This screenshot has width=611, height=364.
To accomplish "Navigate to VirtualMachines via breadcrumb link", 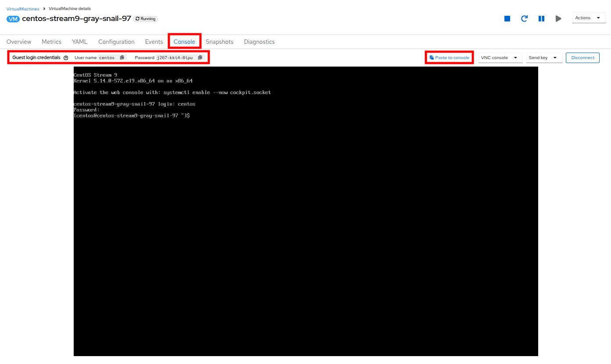I will pyautogui.click(x=22, y=8).
